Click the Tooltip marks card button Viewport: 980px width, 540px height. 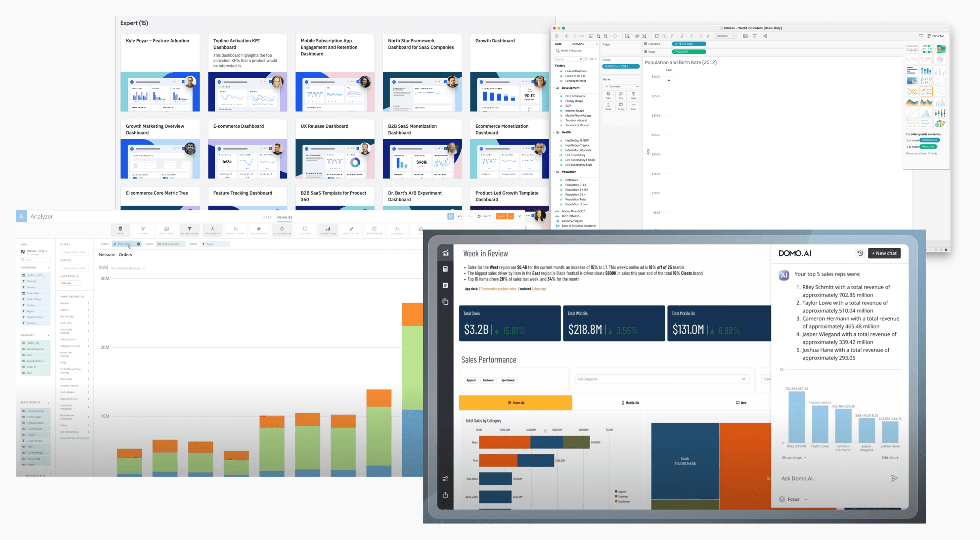point(621,106)
